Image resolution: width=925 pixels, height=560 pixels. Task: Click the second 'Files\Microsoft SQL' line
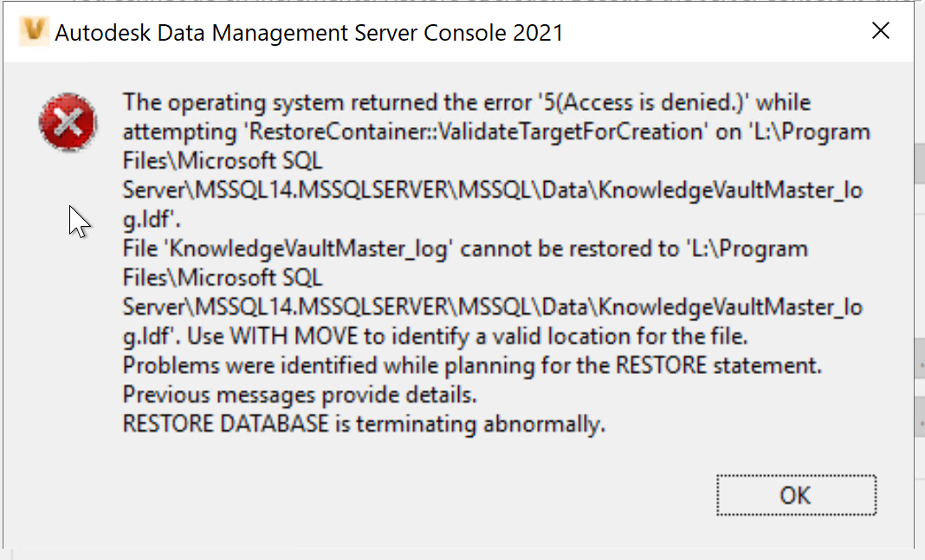pos(223,279)
